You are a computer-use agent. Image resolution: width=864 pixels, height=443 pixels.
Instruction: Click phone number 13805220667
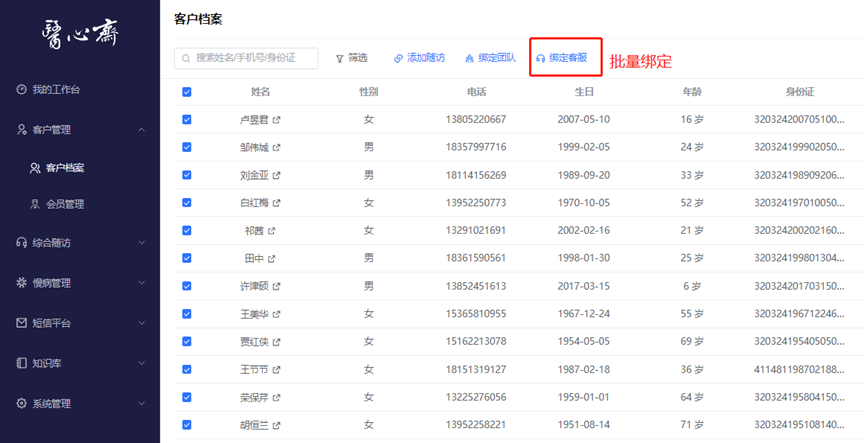coord(476,120)
